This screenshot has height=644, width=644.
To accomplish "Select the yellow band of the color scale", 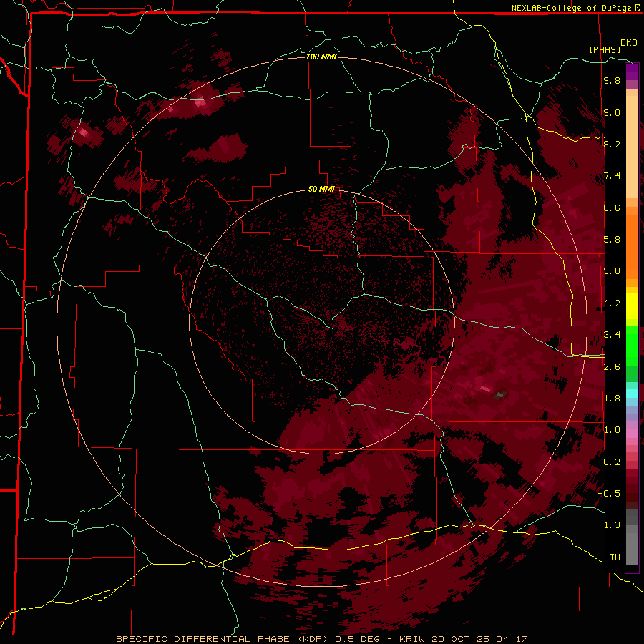I will [x=632, y=306].
